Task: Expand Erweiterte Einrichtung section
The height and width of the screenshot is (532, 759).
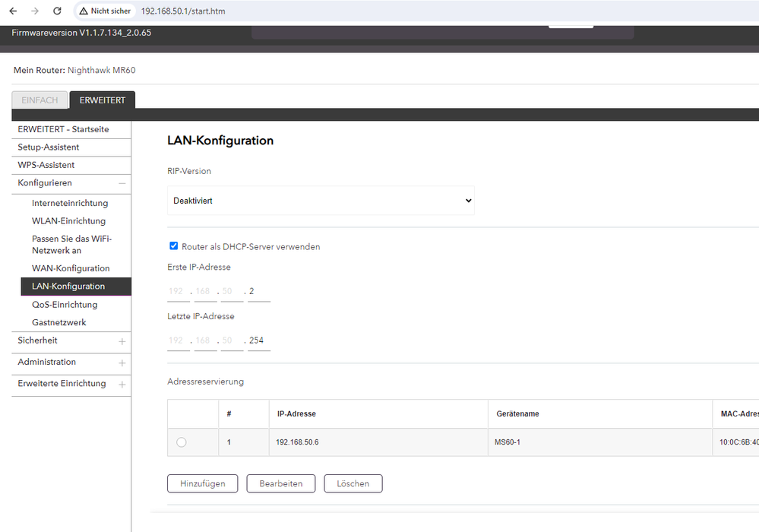Action: (x=122, y=385)
